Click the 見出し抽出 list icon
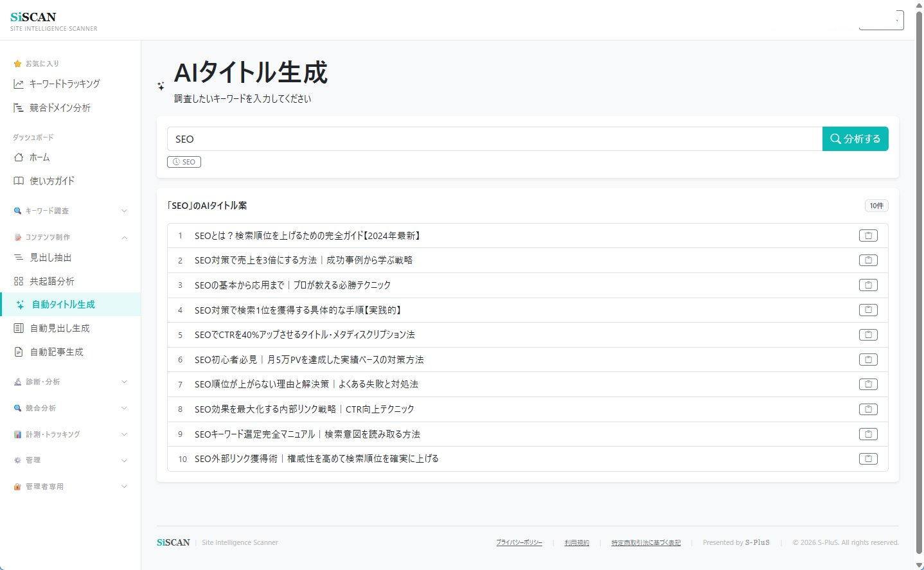 pyautogui.click(x=19, y=258)
